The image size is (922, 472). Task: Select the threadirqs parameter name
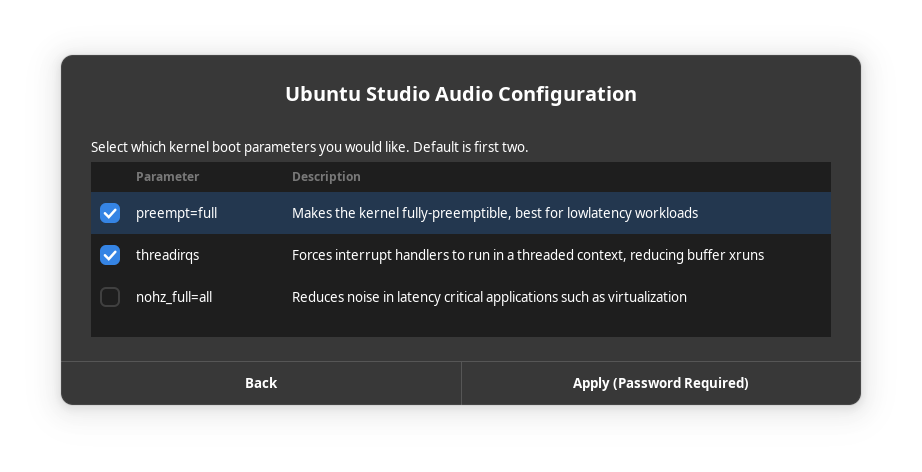[167, 255]
